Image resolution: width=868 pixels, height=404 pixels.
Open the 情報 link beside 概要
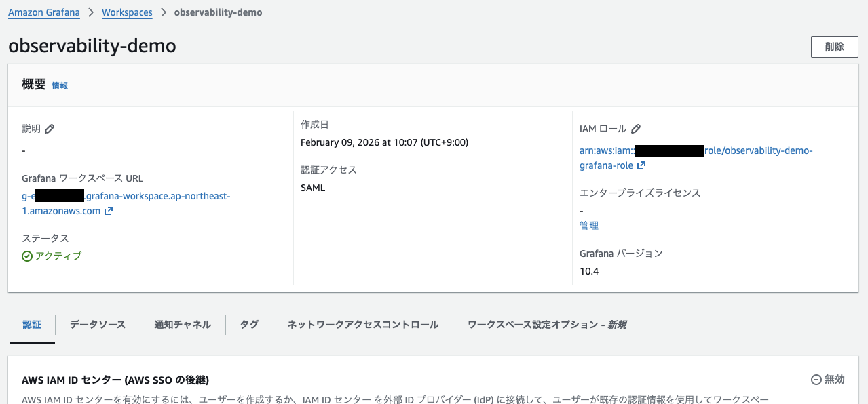[x=60, y=86]
